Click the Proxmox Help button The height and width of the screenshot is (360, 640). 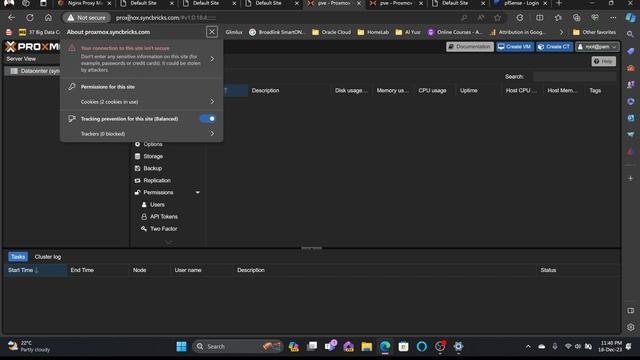click(x=604, y=61)
